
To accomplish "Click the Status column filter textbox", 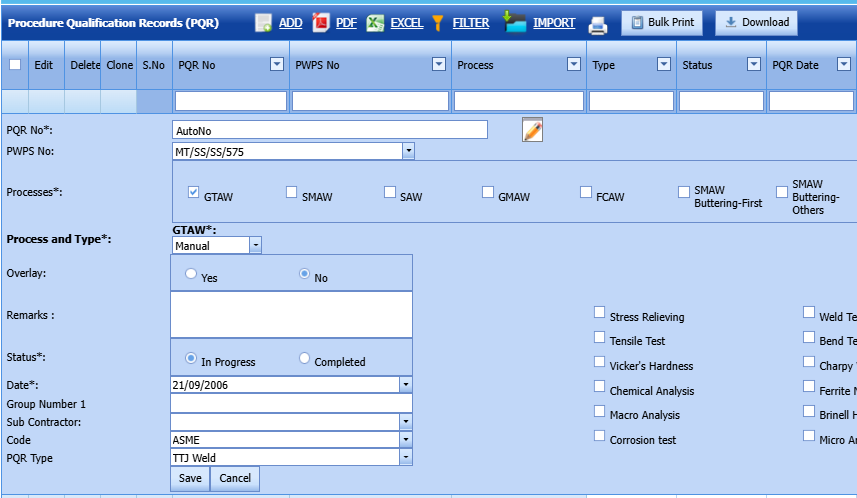I will point(721,101).
